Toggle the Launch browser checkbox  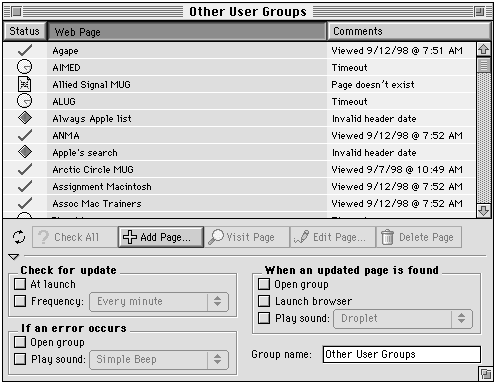point(264,301)
